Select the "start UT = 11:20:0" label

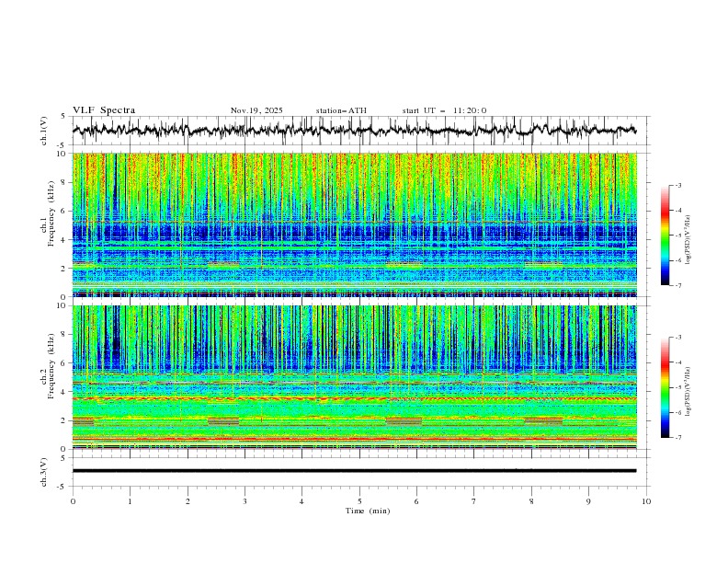click(444, 110)
